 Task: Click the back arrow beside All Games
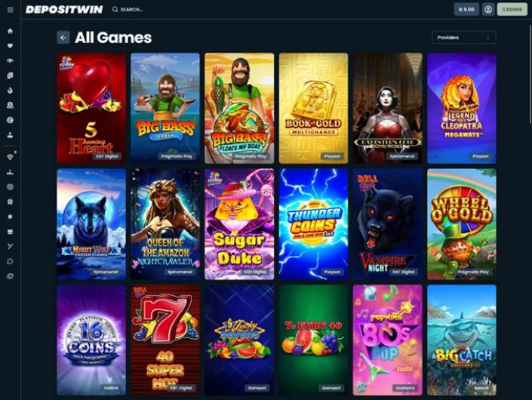(63, 38)
